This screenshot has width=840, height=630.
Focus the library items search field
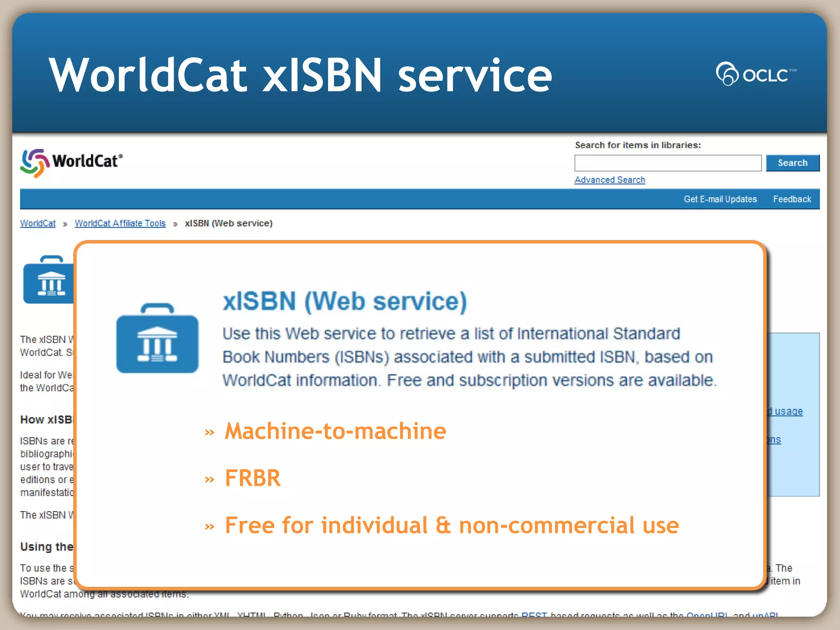click(x=668, y=163)
